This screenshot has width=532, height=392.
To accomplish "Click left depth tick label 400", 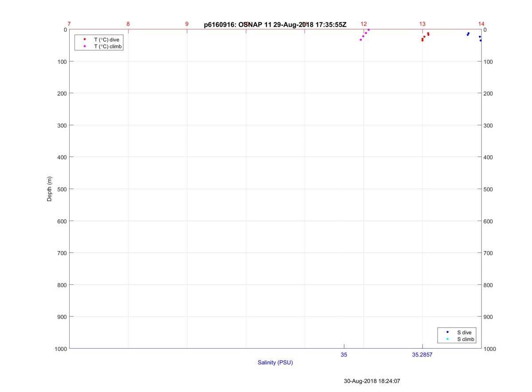I will pyautogui.click(x=62, y=157).
